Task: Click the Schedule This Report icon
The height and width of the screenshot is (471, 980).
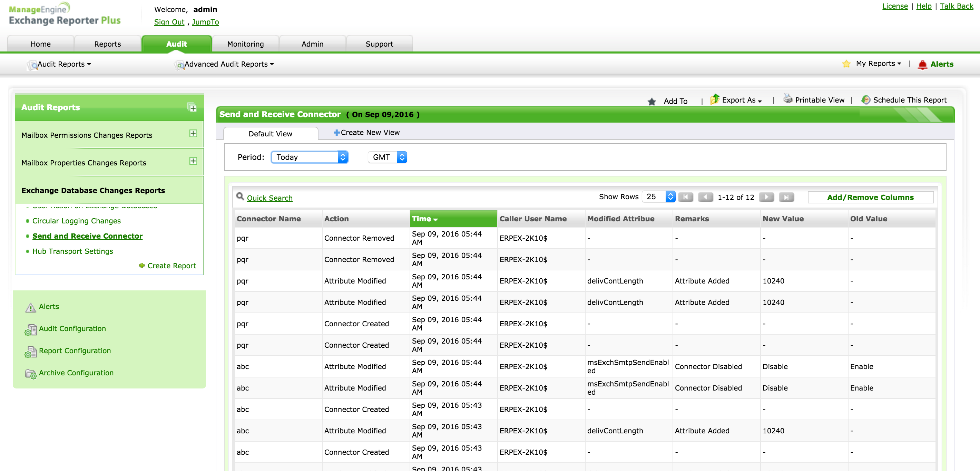Action: 865,100
